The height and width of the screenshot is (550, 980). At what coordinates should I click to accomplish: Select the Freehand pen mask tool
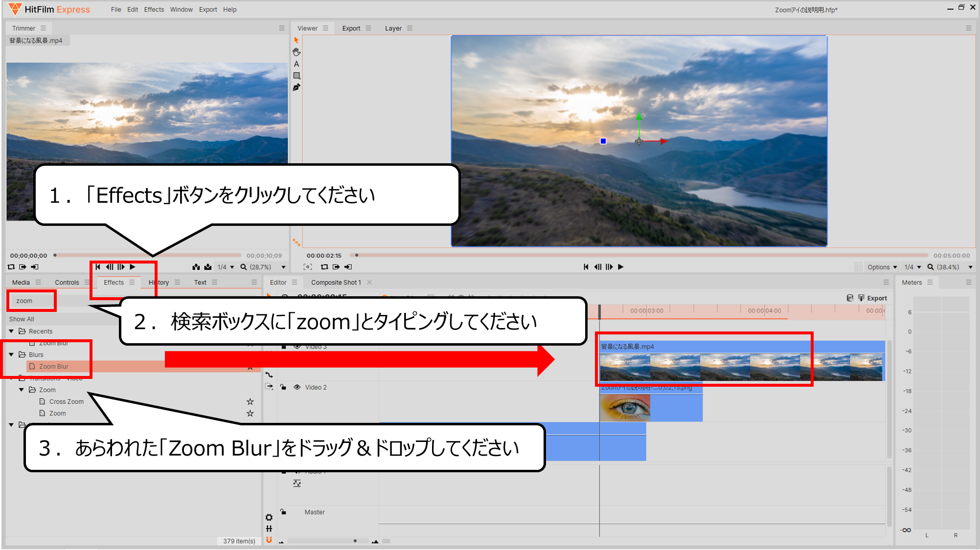point(296,88)
